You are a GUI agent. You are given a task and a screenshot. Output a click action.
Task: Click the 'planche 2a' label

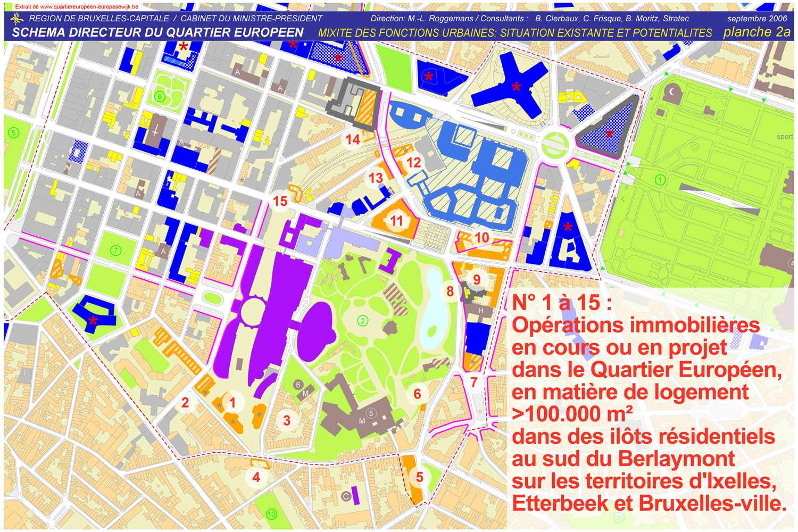coord(757,32)
